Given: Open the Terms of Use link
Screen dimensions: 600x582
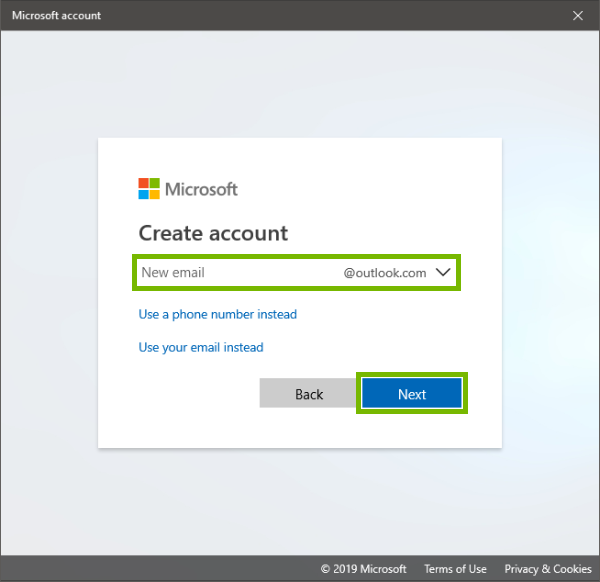Looking at the screenshot, I should [455, 569].
